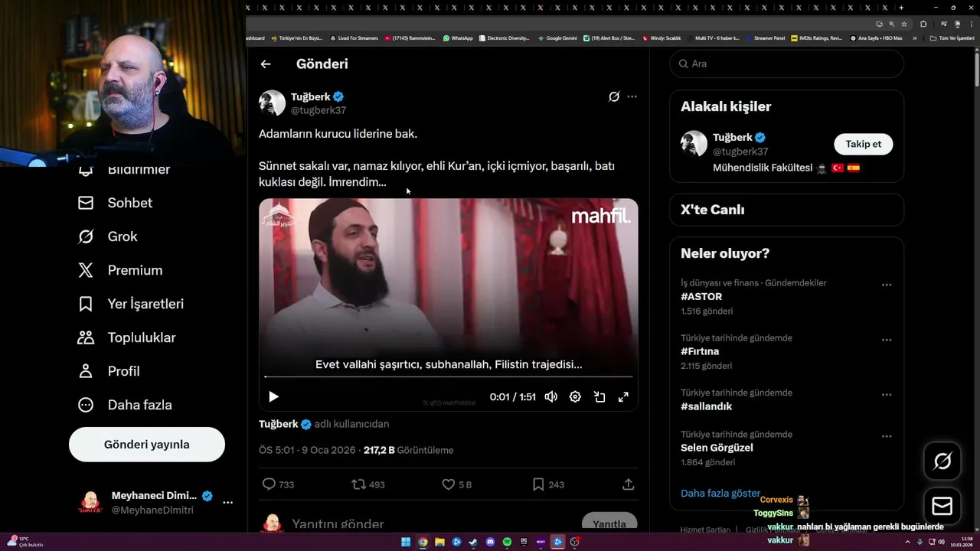Open Discord from the taskbar

point(490,542)
